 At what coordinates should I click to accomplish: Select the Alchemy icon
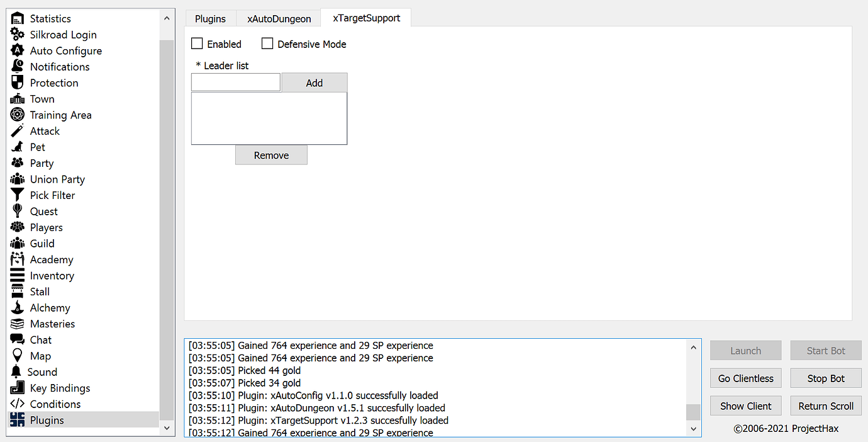coord(48,307)
